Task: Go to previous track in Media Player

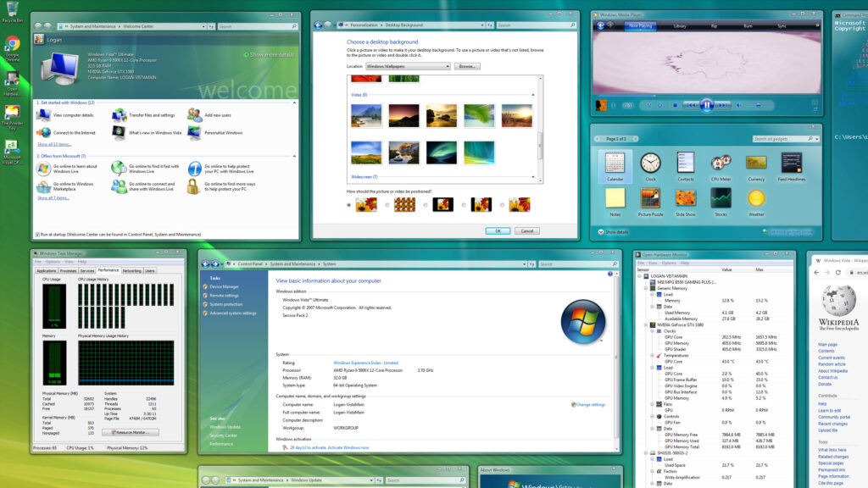Action: point(690,105)
